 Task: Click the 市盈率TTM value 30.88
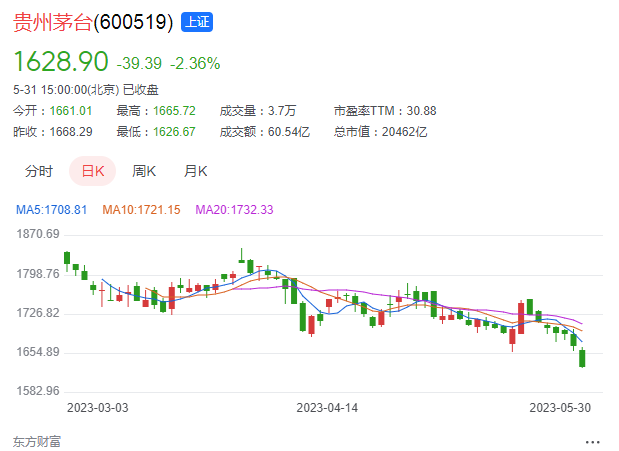tap(421, 111)
